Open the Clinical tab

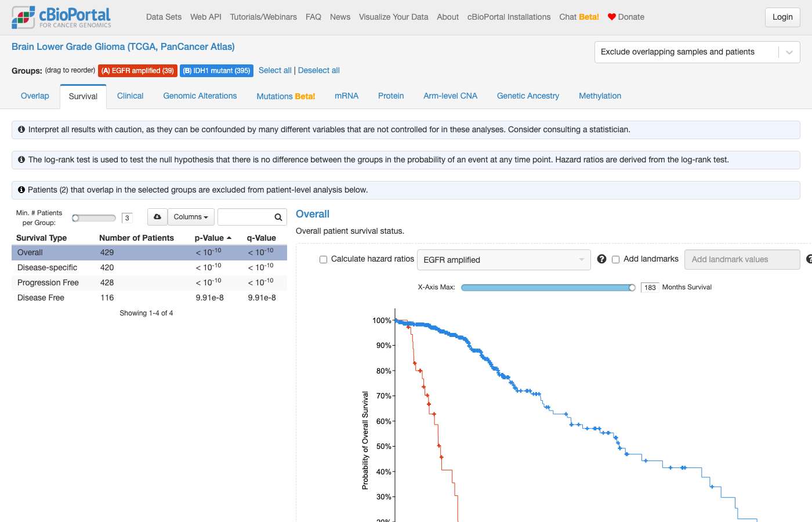(130, 96)
